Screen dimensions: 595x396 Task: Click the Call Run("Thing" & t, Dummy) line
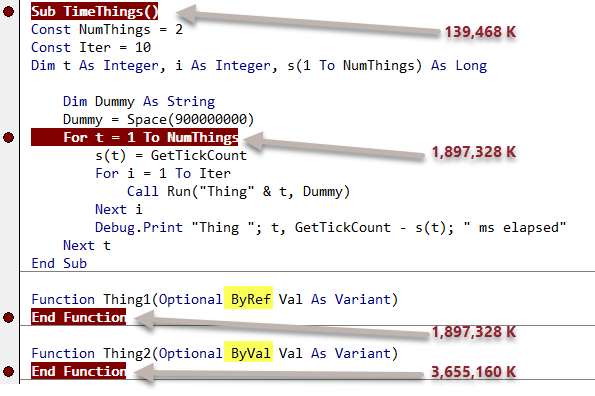pos(238,192)
